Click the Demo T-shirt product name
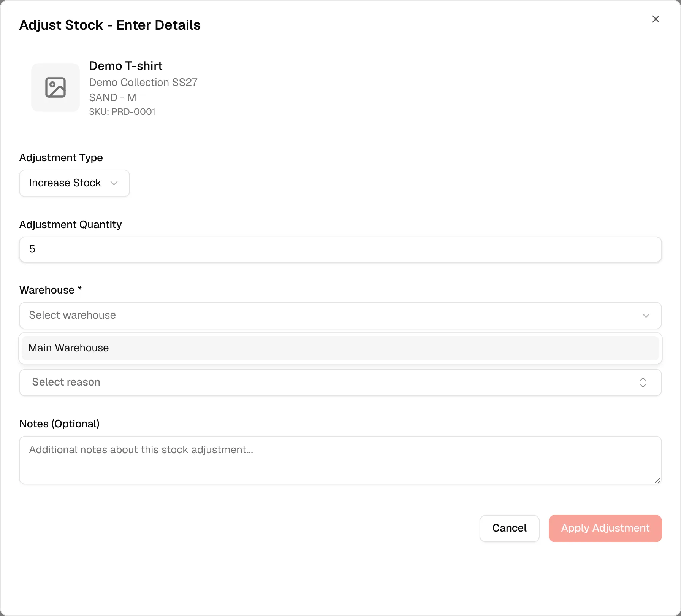Viewport: 681px width, 616px height. [126, 66]
